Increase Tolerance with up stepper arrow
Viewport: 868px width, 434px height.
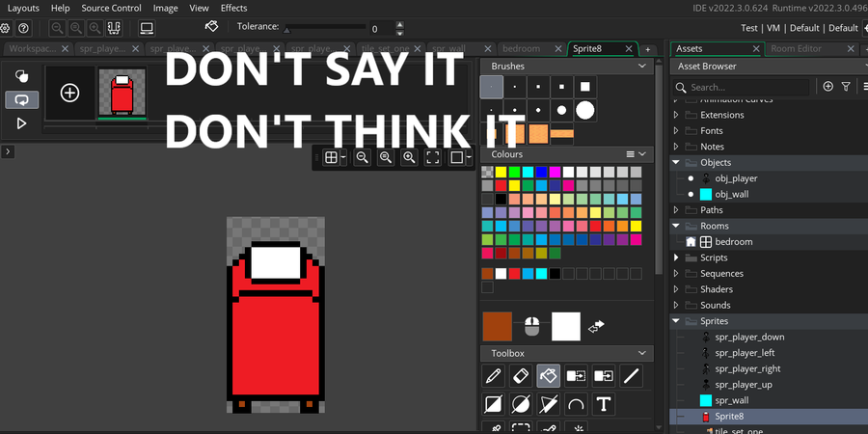click(400, 24)
